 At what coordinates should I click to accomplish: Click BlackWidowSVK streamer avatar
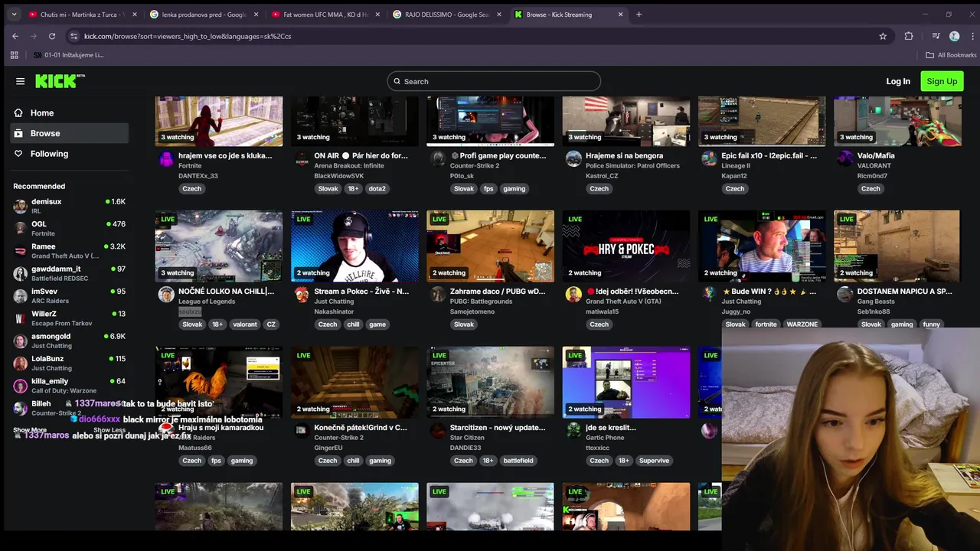[302, 158]
